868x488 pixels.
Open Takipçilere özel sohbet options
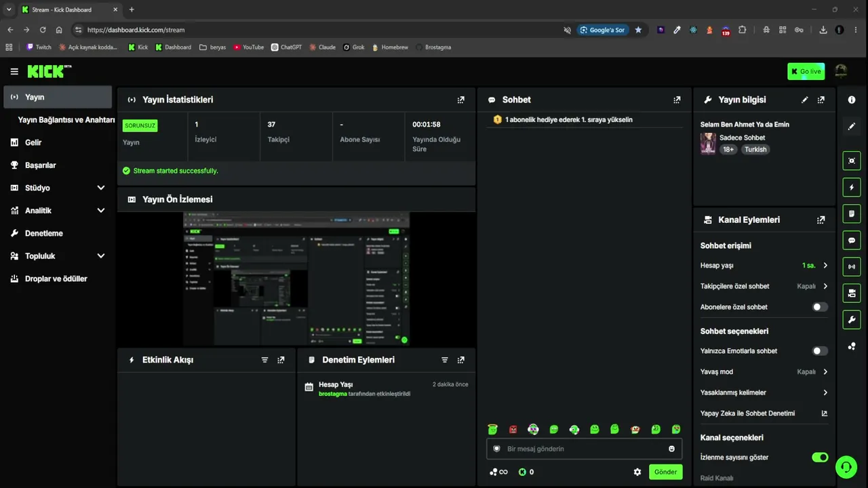825,286
